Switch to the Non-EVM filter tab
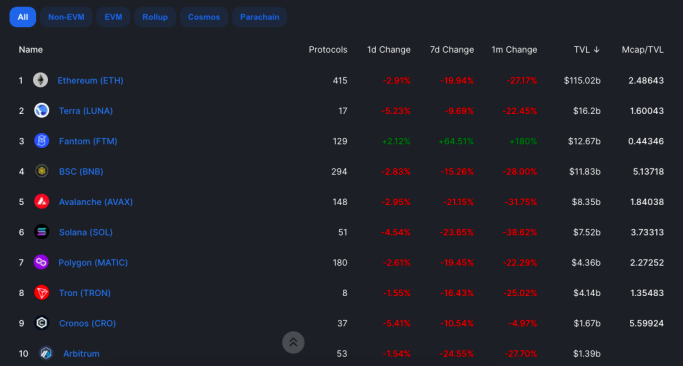 66,17
